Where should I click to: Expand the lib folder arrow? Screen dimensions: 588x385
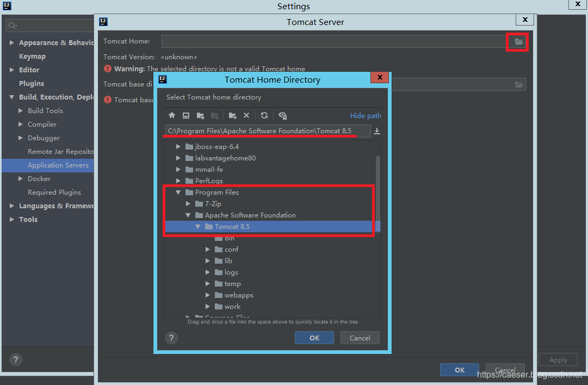pyautogui.click(x=207, y=261)
